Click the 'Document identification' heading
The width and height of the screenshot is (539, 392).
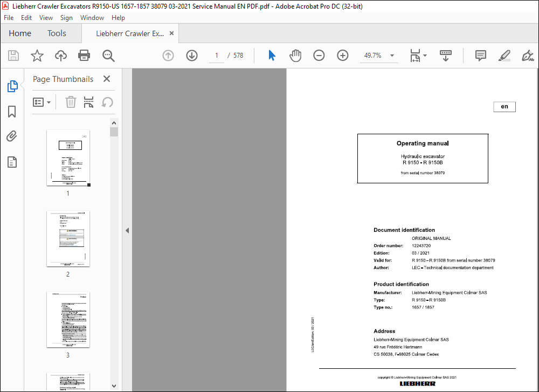pyautogui.click(x=404, y=230)
